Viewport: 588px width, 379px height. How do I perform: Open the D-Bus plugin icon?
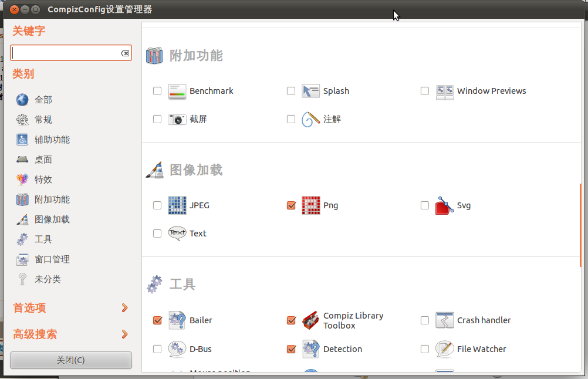coord(177,349)
